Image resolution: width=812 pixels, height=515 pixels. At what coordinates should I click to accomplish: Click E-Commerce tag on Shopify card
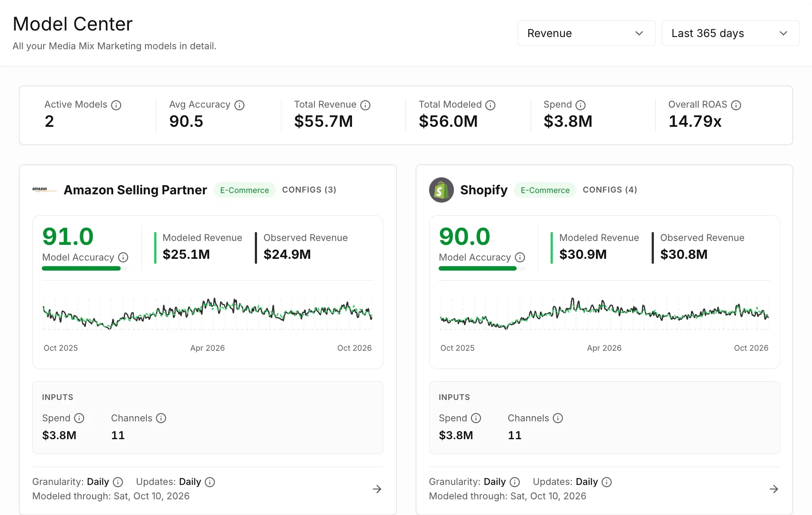[x=545, y=190]
